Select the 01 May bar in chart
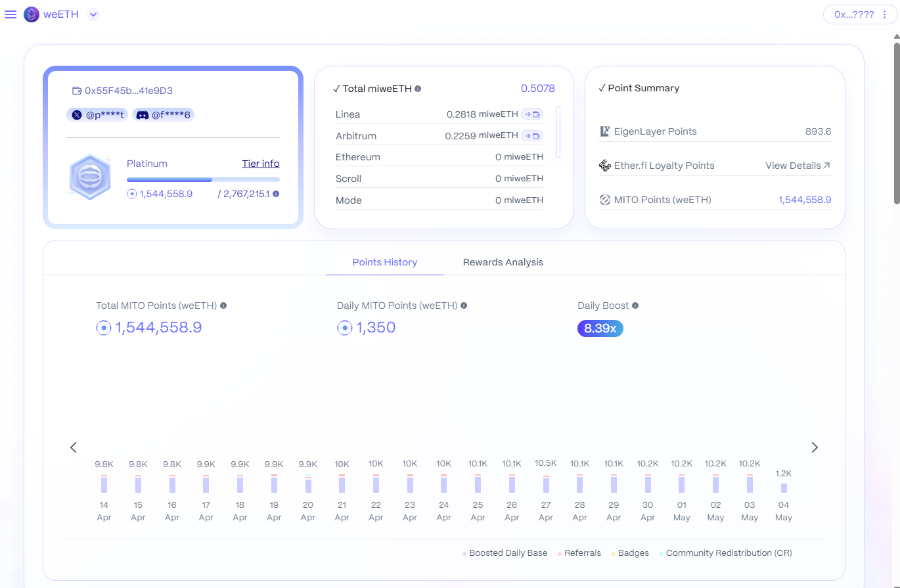 (682, 484)
